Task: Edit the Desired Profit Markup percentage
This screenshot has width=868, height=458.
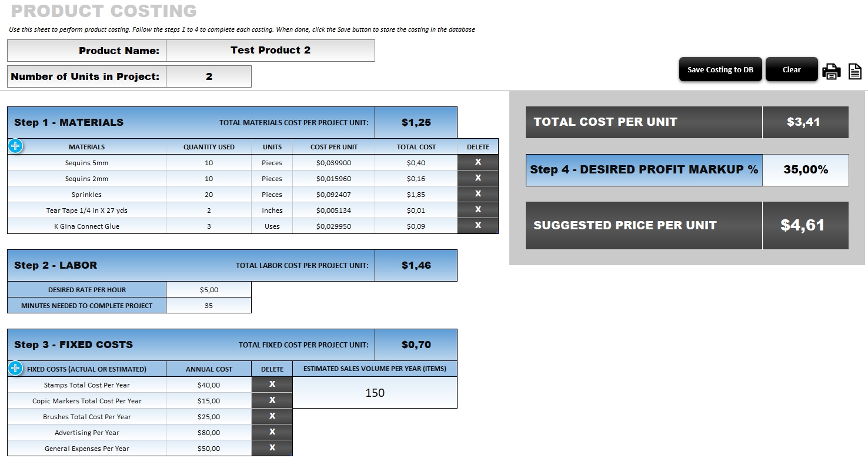Action: (x=806, y=169)
